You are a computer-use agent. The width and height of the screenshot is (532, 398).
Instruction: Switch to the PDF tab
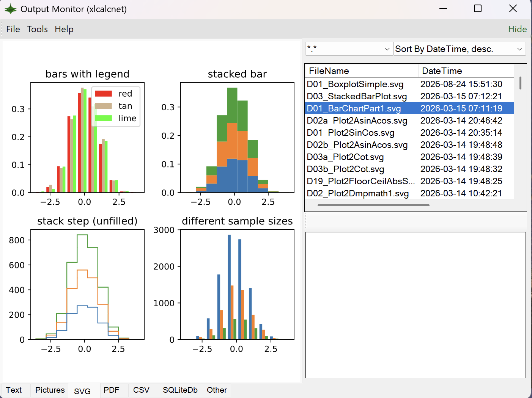point(112,390)
